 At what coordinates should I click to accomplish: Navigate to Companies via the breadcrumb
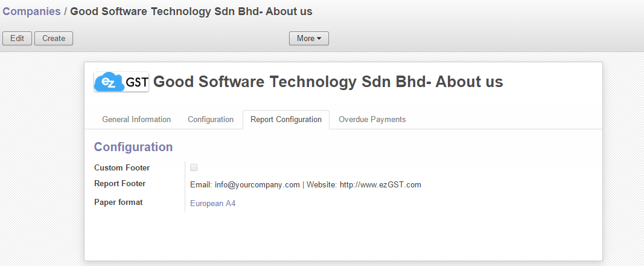click(31, 11)
